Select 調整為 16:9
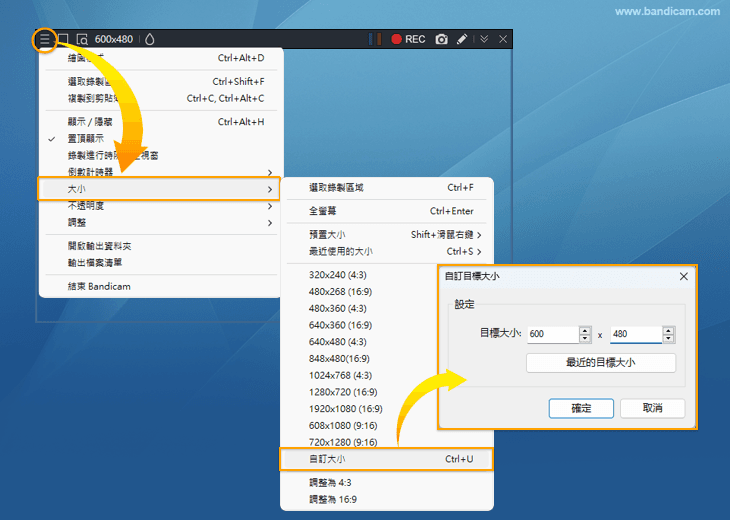730x520 pixels. pyautogui.click(x=387, y=500)
